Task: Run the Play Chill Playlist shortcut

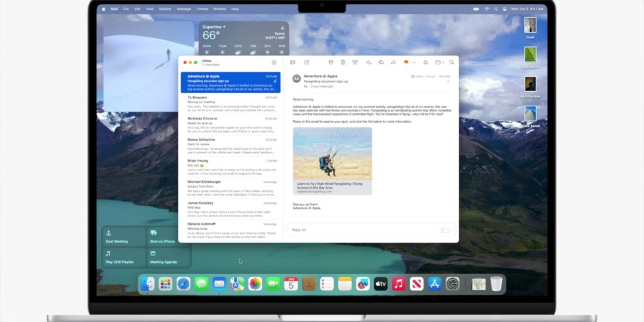Action: pos(125,257)
